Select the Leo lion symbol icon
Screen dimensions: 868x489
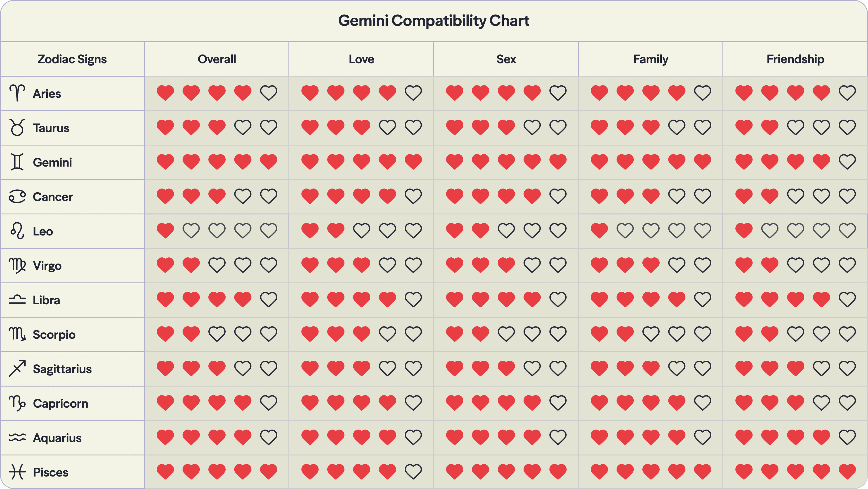17,231
